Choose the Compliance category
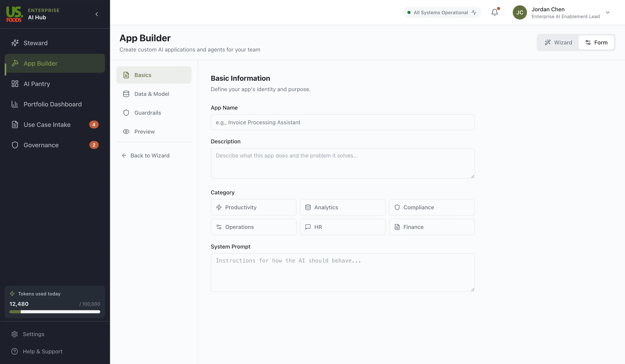 point(432,207)
